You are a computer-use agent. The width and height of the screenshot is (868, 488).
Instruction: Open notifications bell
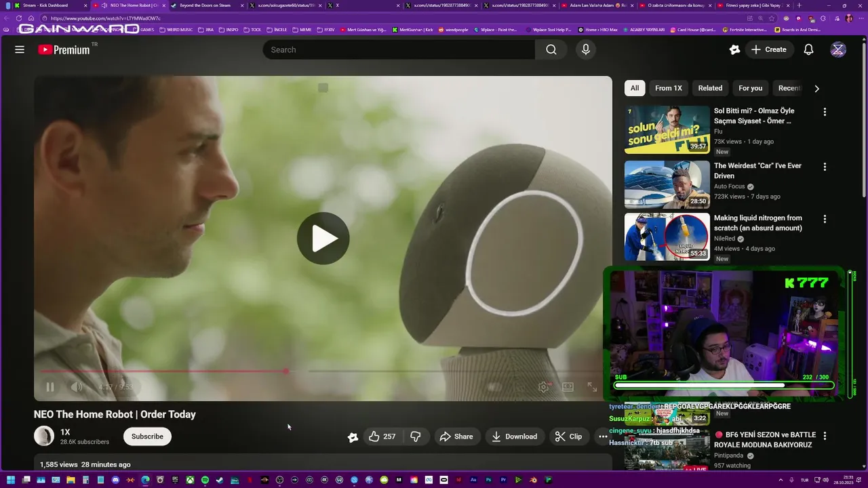pyautogui.click(x=808, y=49)
